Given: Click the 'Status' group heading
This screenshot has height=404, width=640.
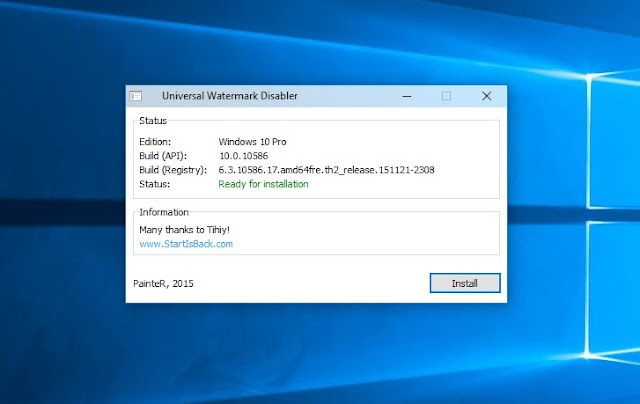Looking at the screenshot, I should (x=153, y=121).
